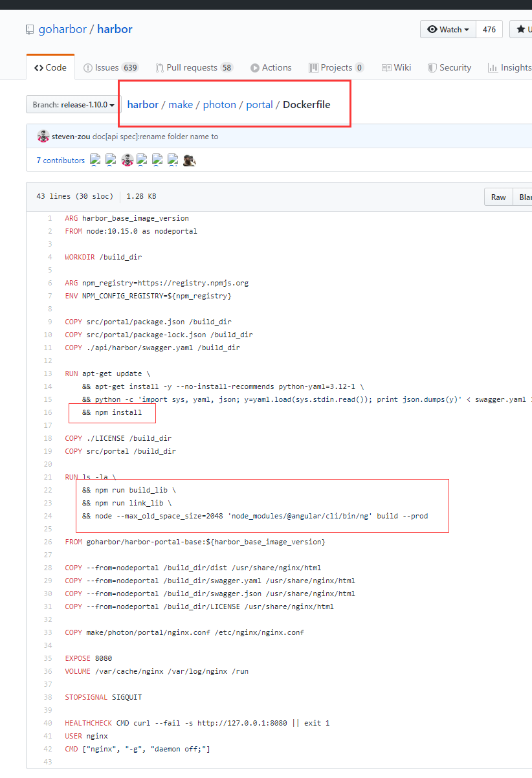This screenshot has width=532, height=778.
Task: Navigate to the photon breadcrumb folder
Action: (x=219, y=104)
